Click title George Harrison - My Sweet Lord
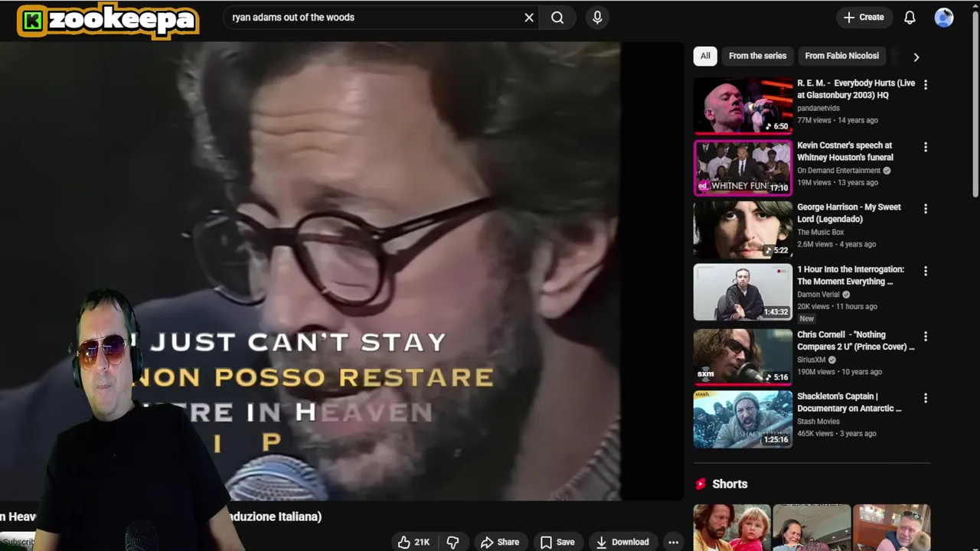 (849, 213)
